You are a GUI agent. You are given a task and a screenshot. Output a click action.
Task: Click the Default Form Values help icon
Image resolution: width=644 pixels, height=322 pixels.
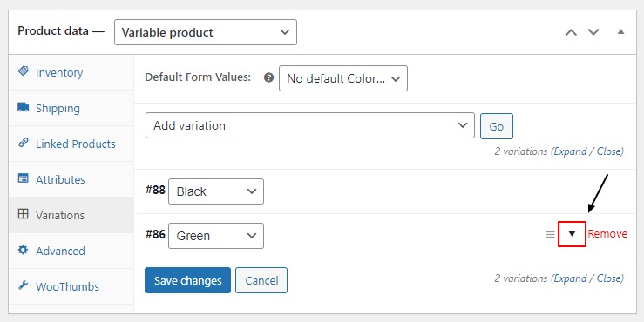point(269,77)
